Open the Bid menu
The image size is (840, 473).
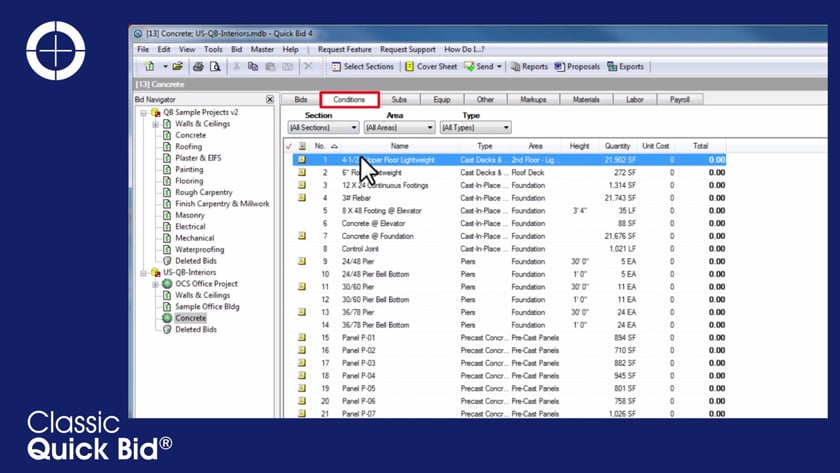click(x=236, y=49)
